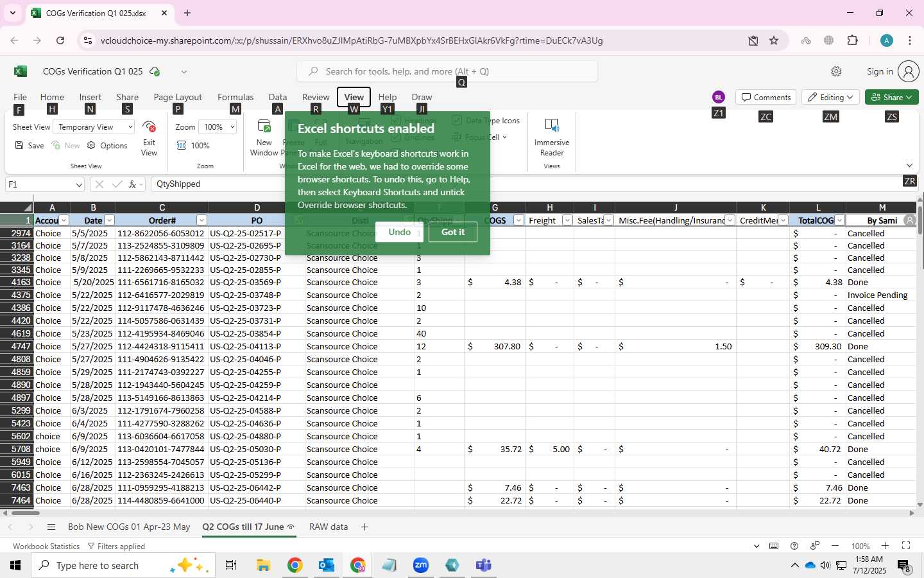Enter full screen from the status bar
Image resolution: width=924 pixels, height=578 pixels.
(x=906, y=546)
